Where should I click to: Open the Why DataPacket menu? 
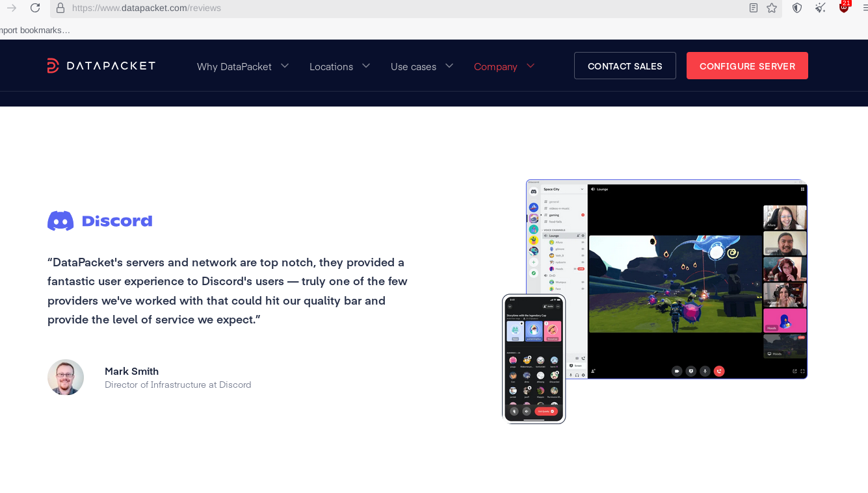[x=234, y=66]
